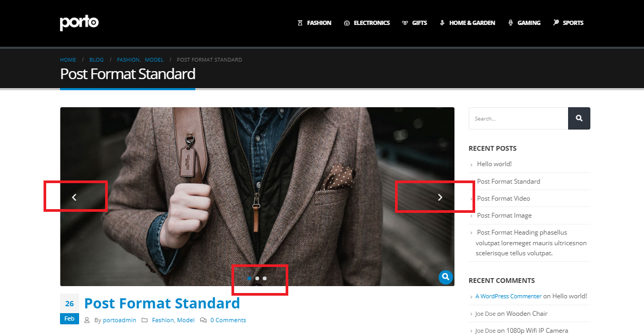The height and width of the screenshot is (336, 644).
Task: Select the first slider dot
Action: click(x=250, y=278)
